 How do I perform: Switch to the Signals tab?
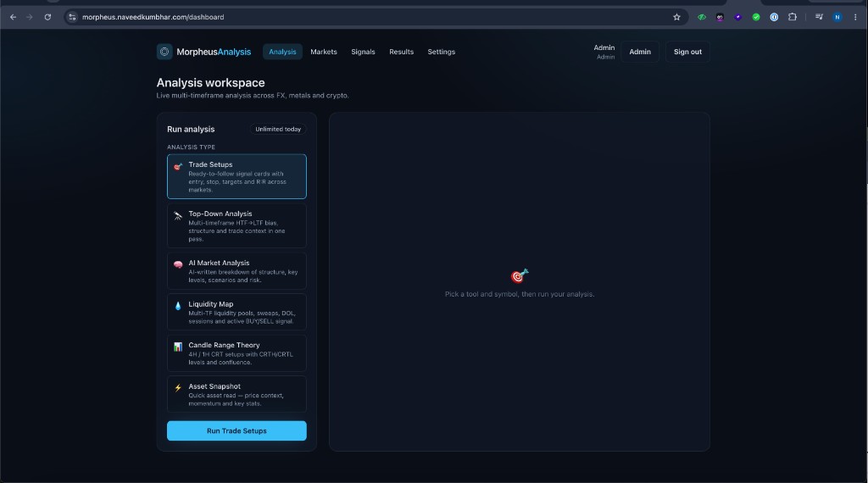point(363,52)
